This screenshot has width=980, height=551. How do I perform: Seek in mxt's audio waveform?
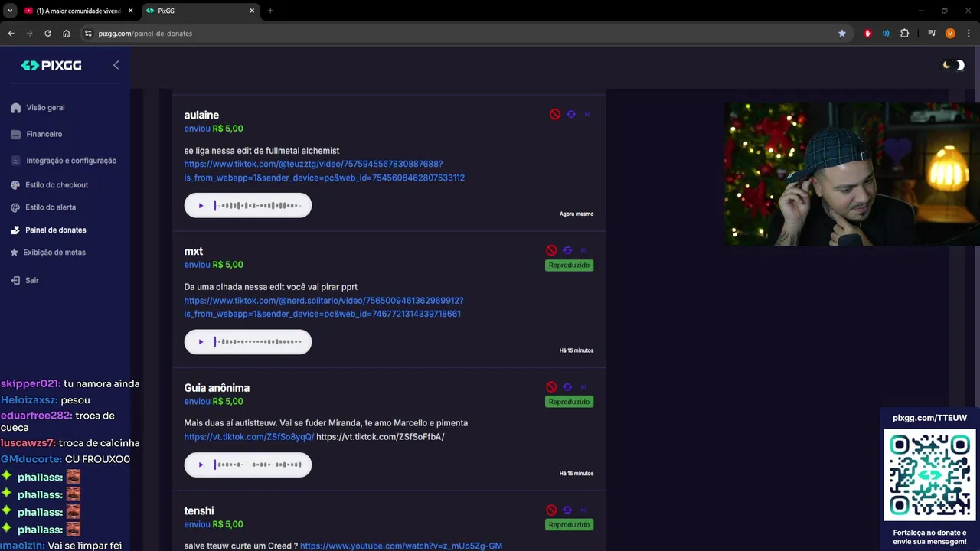click(x=259, y=341)
